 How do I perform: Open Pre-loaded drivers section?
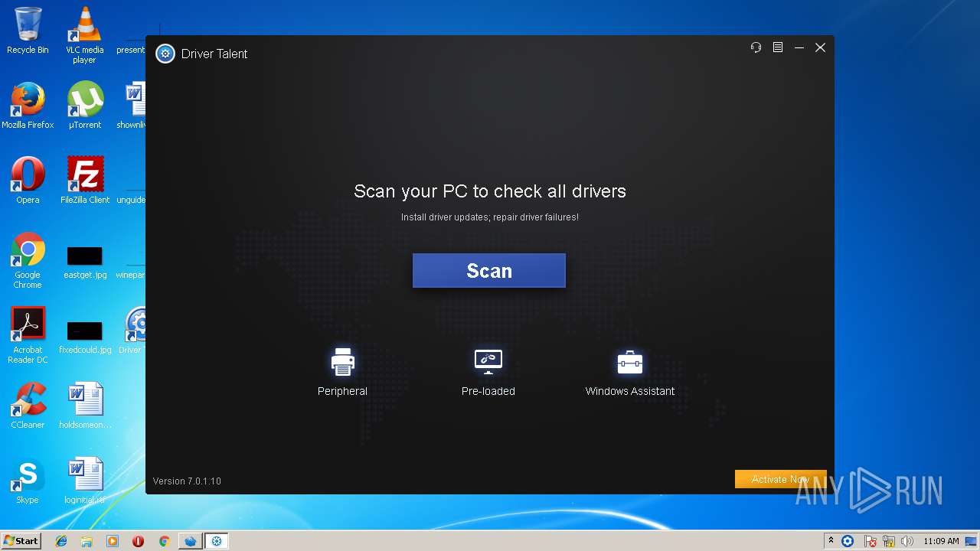488,373
